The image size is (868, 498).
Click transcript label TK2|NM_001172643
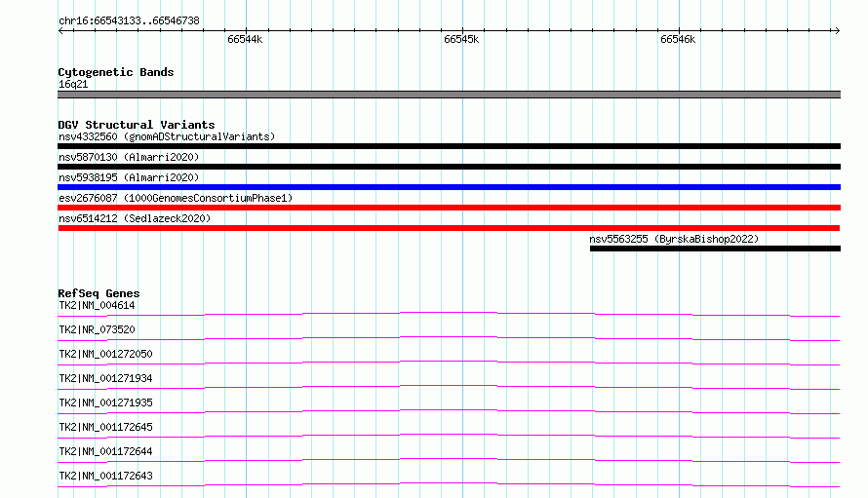point(105,476)
